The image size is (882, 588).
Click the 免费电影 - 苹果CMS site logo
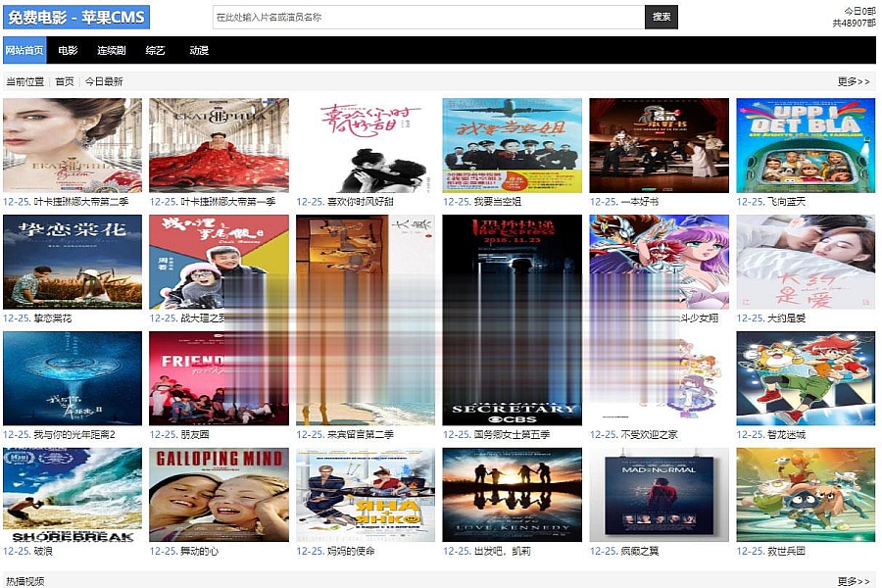[76, 17]
